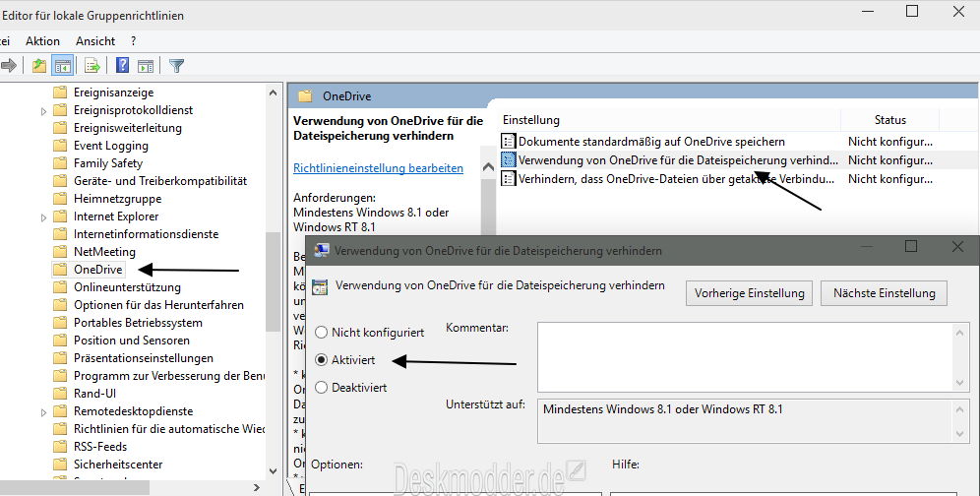Select Geräte- und Treiberkompatibilität tree item

[160, 181]
